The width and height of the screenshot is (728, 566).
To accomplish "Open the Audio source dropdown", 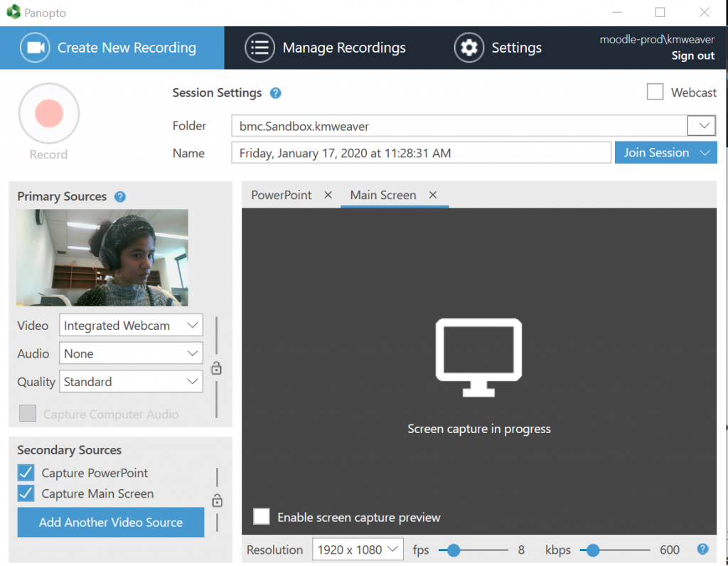I will (131, 353).
